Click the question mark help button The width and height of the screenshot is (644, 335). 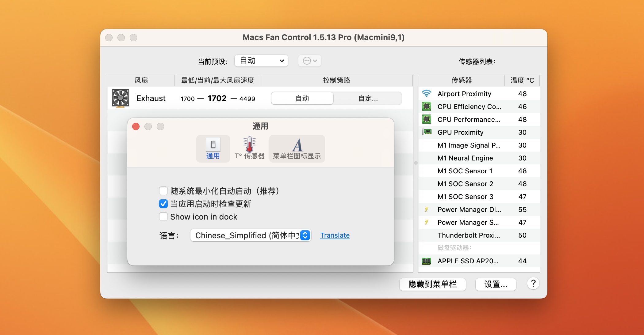(x=533, y=284)
